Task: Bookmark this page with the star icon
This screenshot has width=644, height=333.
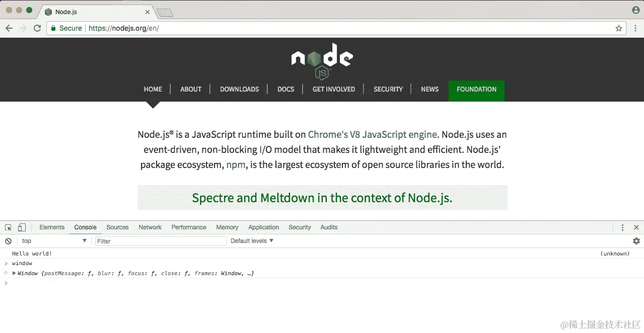Action: click(619, 28)
